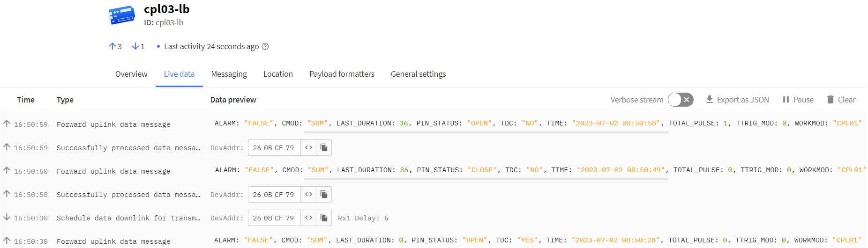Click the downlink arrow icon at 16:50:30
The image size is (868, 248).
pos(7,217)
